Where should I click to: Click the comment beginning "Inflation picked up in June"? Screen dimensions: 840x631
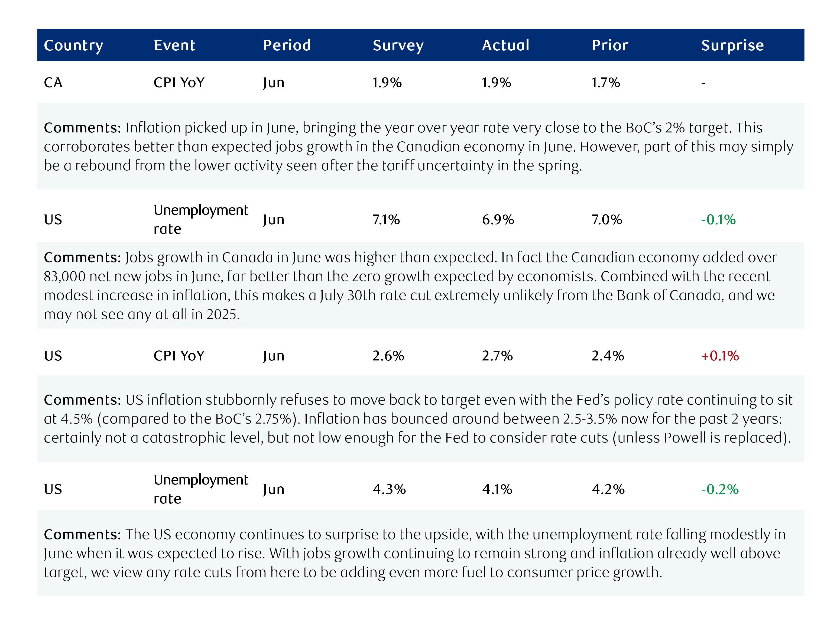point(418,147)
